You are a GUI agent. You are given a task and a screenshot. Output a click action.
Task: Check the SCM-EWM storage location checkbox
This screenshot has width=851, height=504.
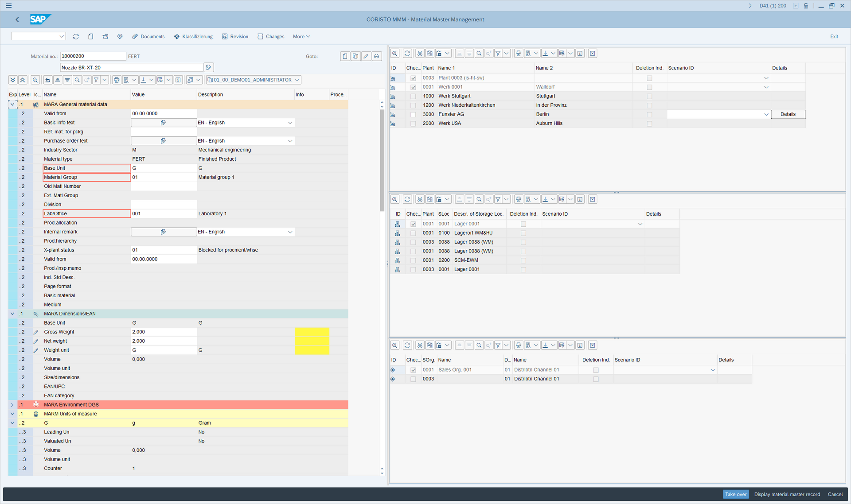[413, 260]
